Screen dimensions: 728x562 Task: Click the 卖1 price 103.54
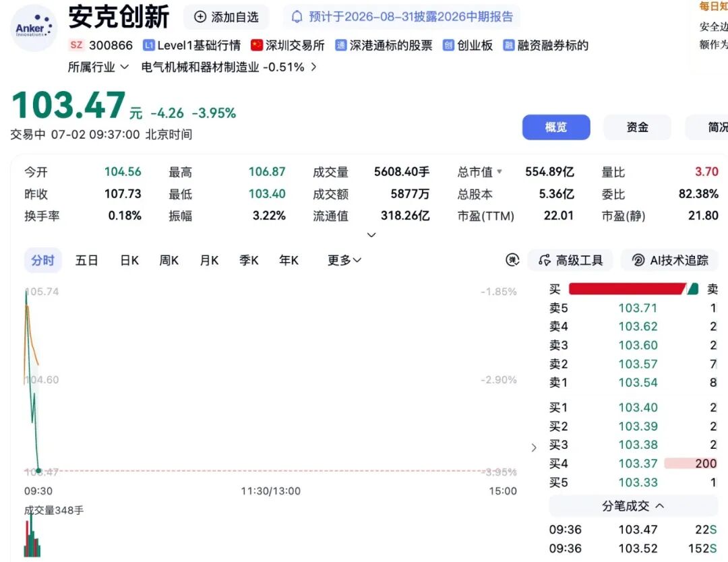click(638, 382)
